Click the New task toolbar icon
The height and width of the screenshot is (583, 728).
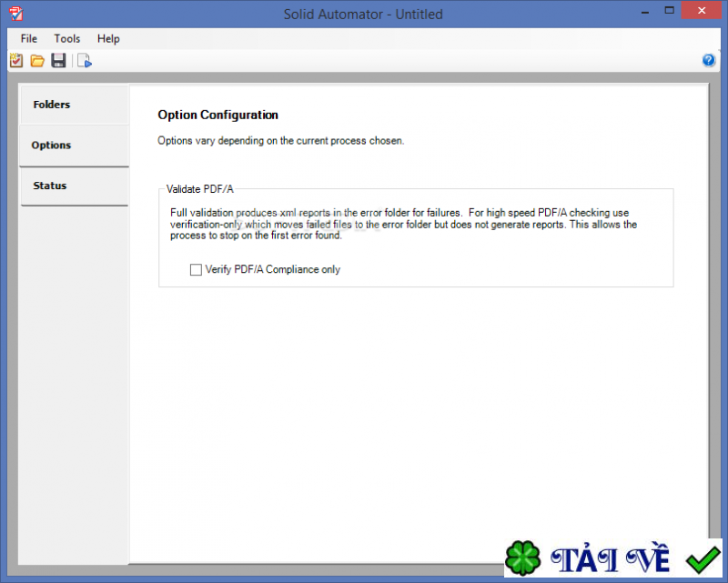click(16, 60)
